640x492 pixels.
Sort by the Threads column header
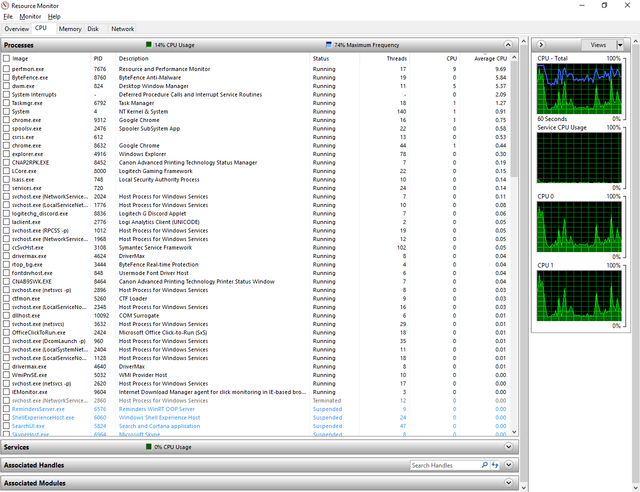(x=384, y=59)
